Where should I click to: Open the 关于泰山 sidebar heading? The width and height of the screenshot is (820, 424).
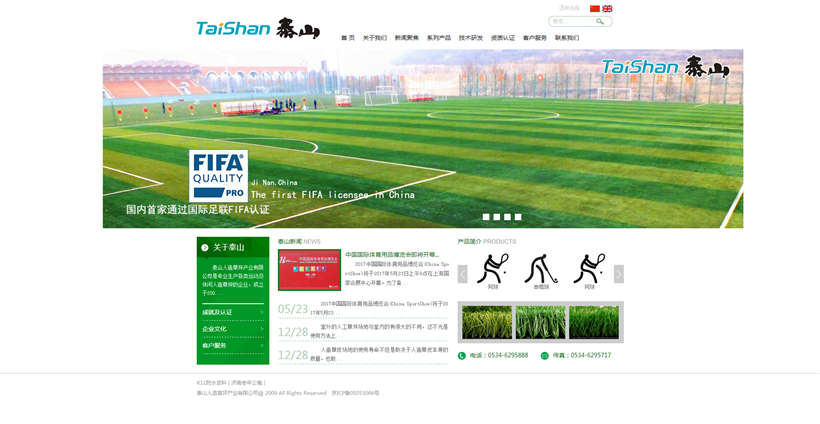(x=229, y=247)
